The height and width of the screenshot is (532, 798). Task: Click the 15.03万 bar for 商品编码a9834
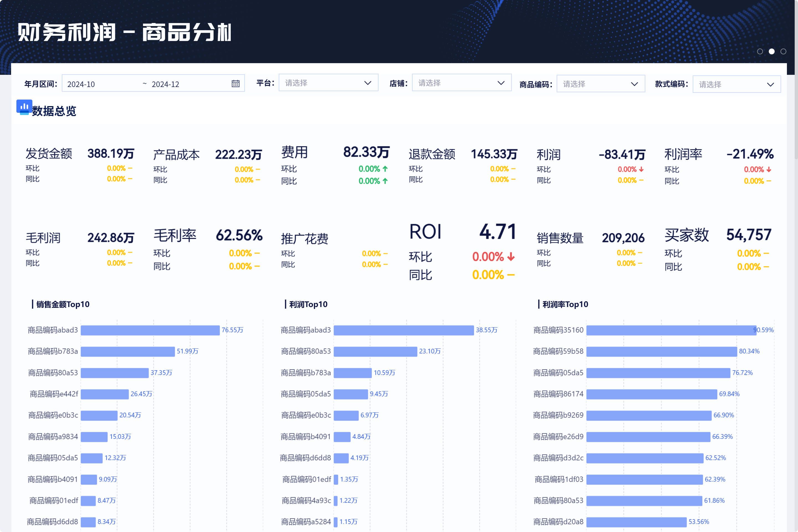(x=94, y=437)
